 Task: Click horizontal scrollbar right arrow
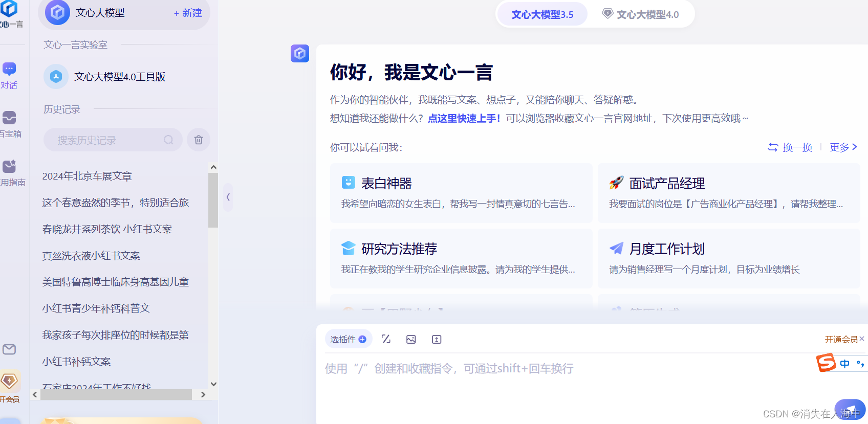pyautogui.click(x=203, y=395)
